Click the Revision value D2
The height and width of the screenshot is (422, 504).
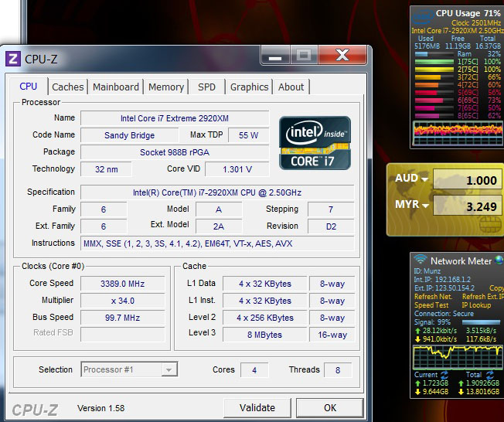pos(331,226)
